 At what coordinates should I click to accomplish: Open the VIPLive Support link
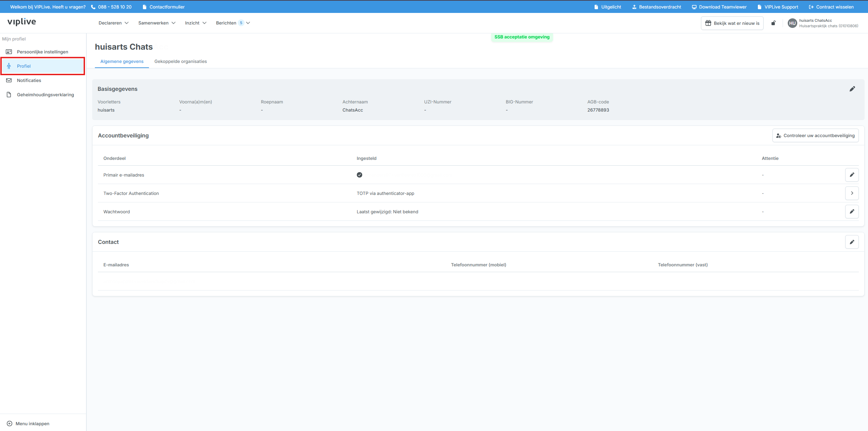(x=778, y=7)
